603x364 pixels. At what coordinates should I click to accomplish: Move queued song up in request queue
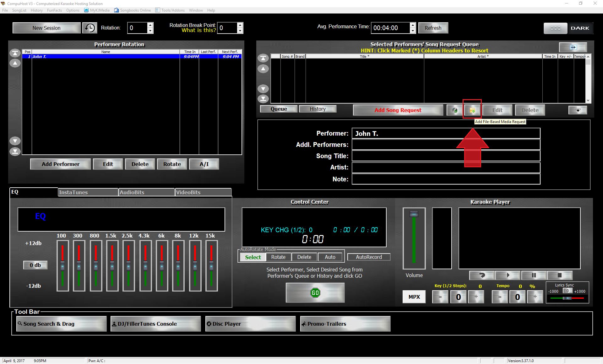pyautogui.click(x=263, y=69)
